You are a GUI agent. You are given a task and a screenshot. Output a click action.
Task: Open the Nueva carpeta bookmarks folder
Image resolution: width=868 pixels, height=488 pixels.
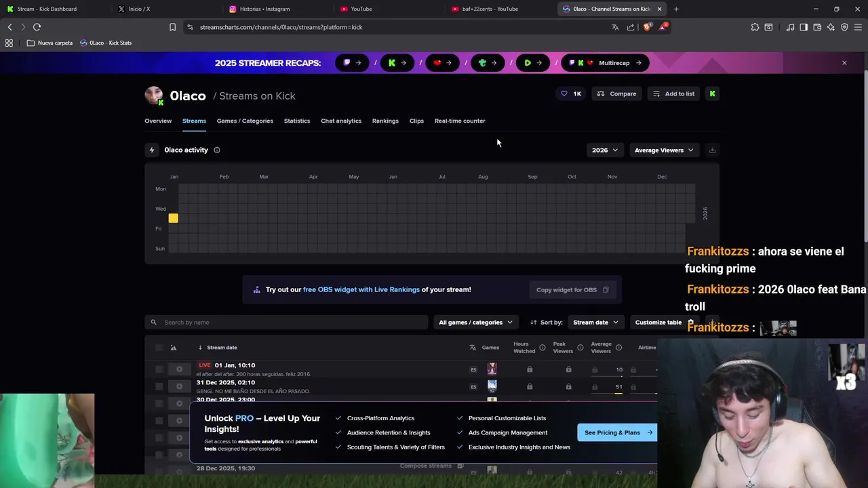50,43
